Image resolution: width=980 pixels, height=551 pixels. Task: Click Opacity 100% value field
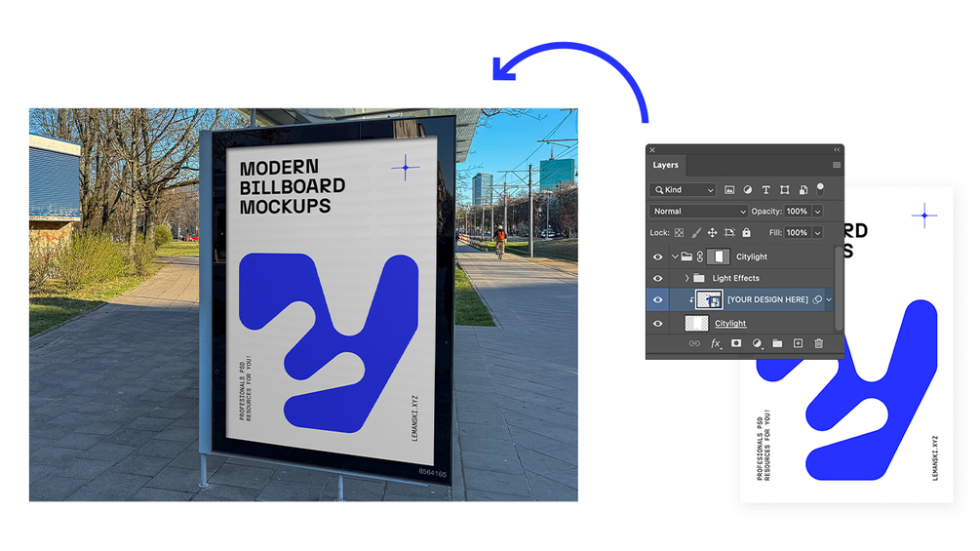tap(798, 212)
